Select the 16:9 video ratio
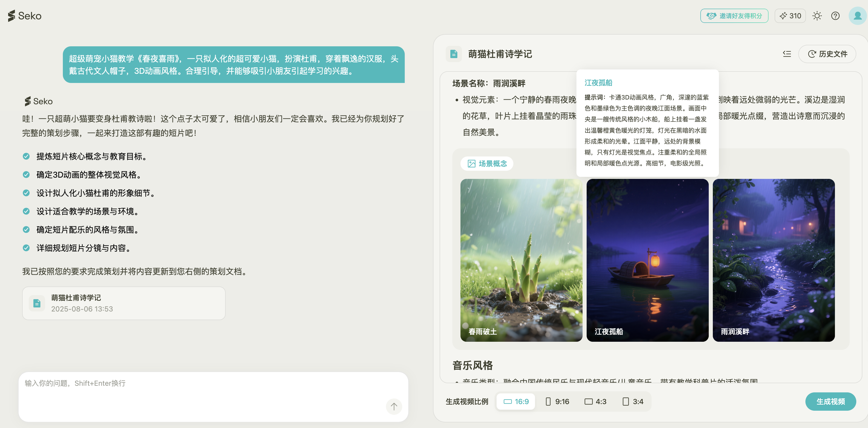Image resolution: width=868 pixels, height=428 pixels. pyautogui.click(x=516, y=402)
